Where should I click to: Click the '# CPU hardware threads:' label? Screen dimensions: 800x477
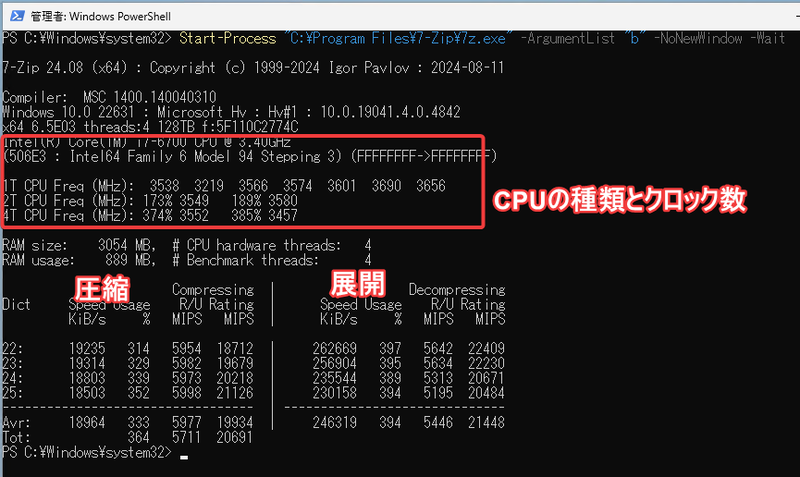tap(257, 245)
